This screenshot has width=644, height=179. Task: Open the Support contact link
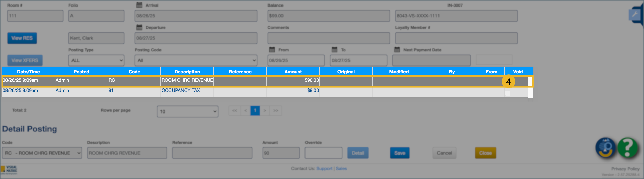[324, 168]
